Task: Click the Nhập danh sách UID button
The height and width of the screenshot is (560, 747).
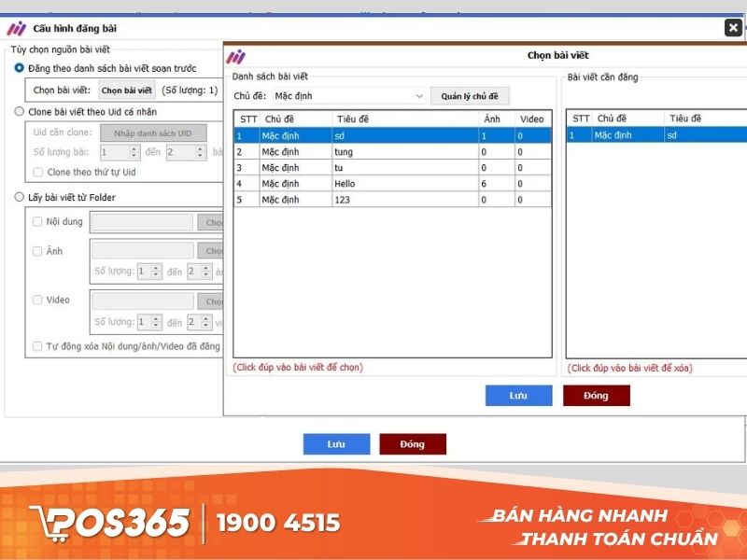Action: [x=153, y=133]
